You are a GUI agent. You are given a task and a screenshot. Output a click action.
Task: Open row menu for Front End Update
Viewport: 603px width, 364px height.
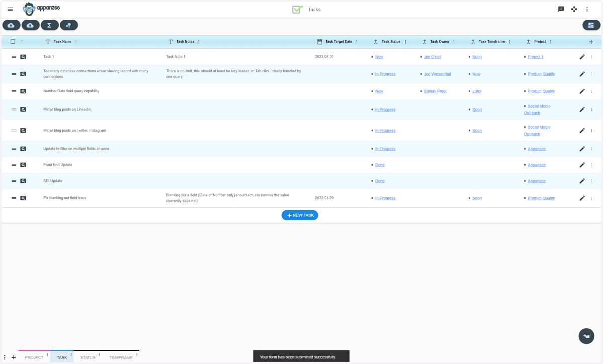(591, 165)
